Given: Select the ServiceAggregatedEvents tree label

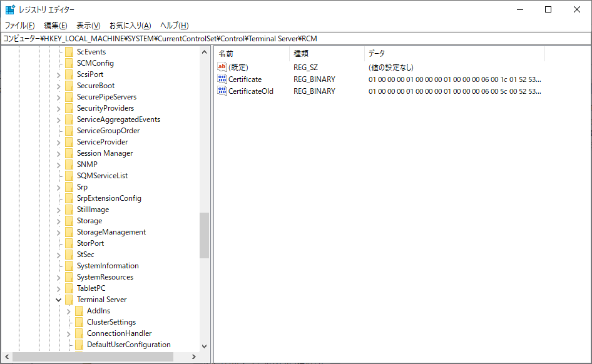Looking at the screenshot, I should [118, 119].
